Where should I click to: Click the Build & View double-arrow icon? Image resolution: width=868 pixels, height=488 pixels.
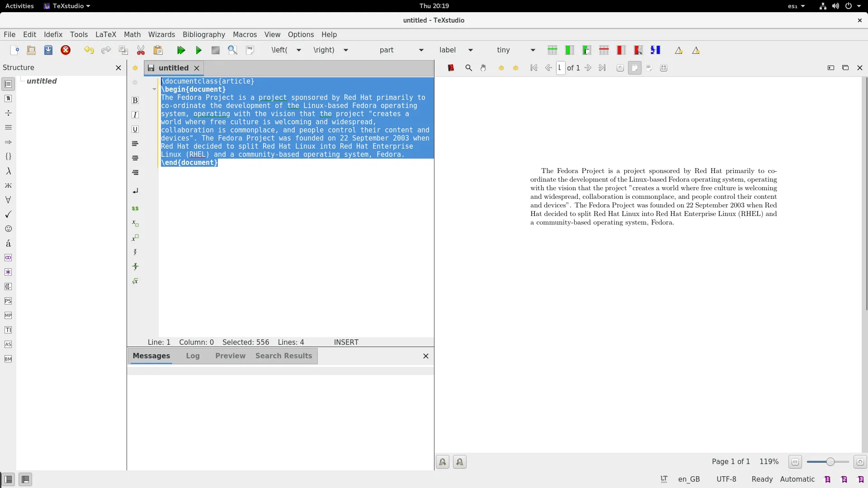tap(181, 50)
